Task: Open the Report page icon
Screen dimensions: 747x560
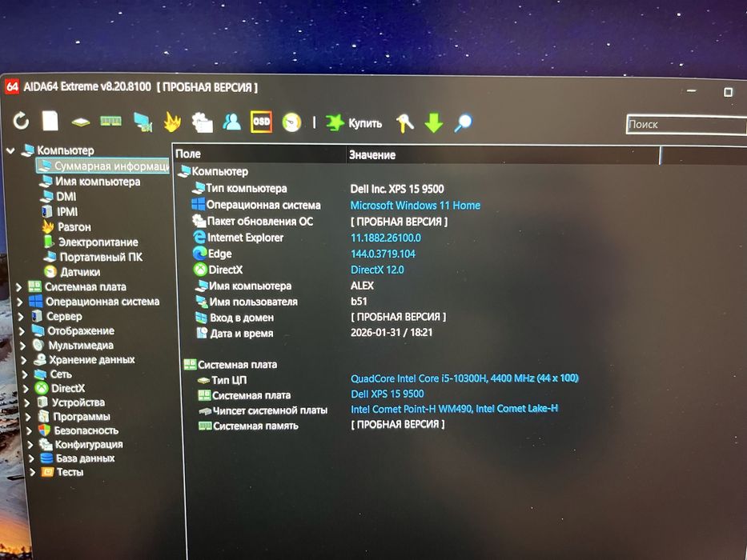Action: (x=50, y=121)
